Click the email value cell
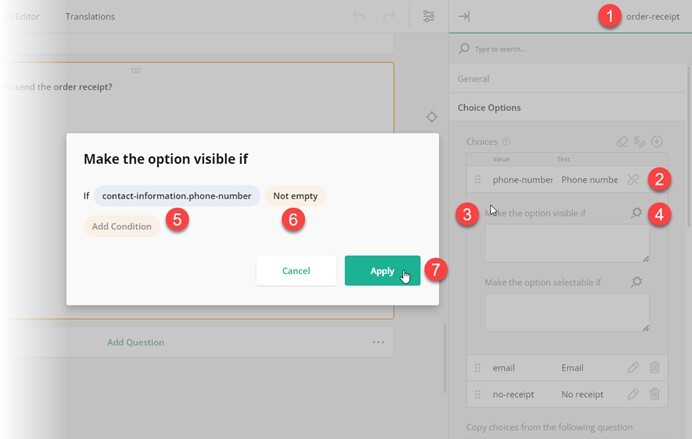Screen dimensions: 692x439 pos(504,368)
